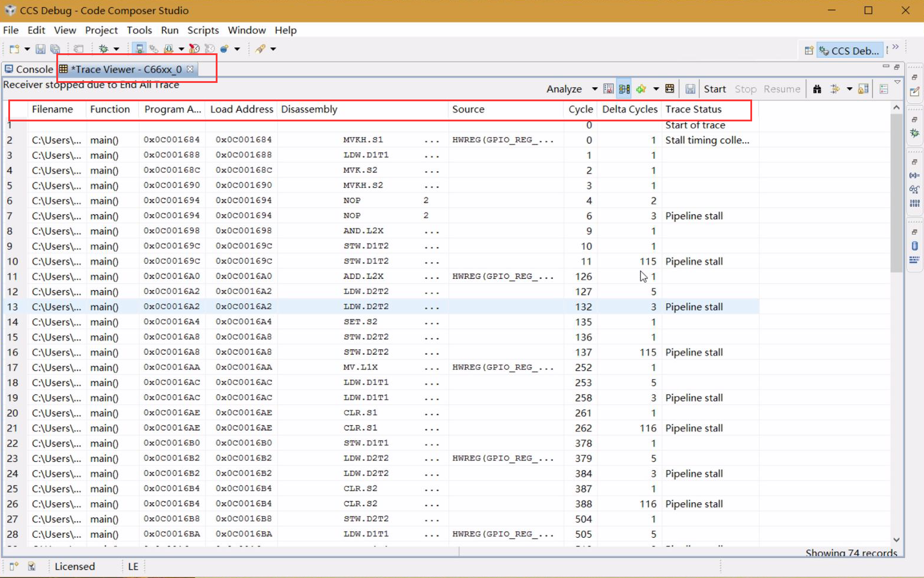
Task: Click the green star favorites icon on trace toolbar
Action: (x=641, y=88)
